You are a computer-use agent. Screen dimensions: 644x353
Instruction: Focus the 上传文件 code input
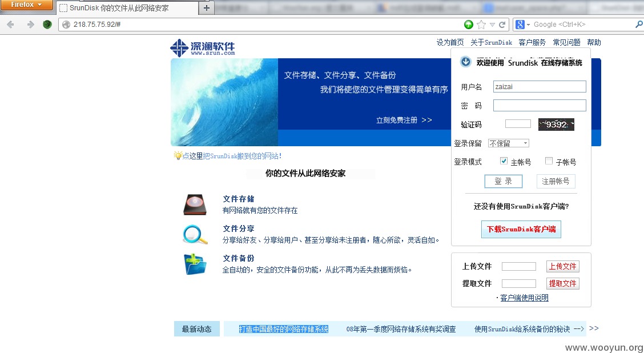519,266
